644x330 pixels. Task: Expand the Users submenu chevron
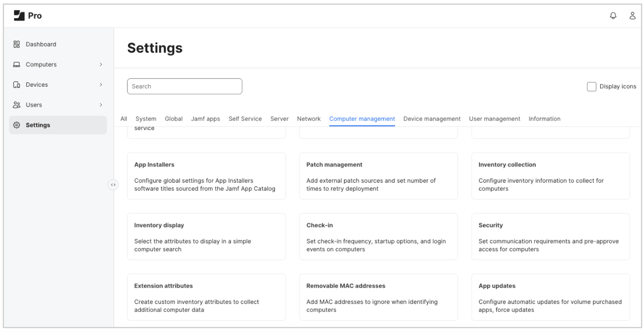coord(101,105)
